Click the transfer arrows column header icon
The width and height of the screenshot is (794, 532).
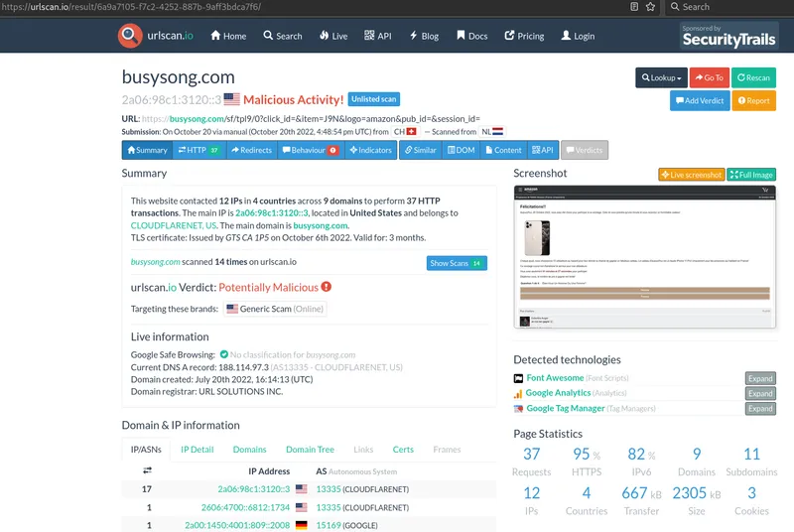(x=147, y=470)
